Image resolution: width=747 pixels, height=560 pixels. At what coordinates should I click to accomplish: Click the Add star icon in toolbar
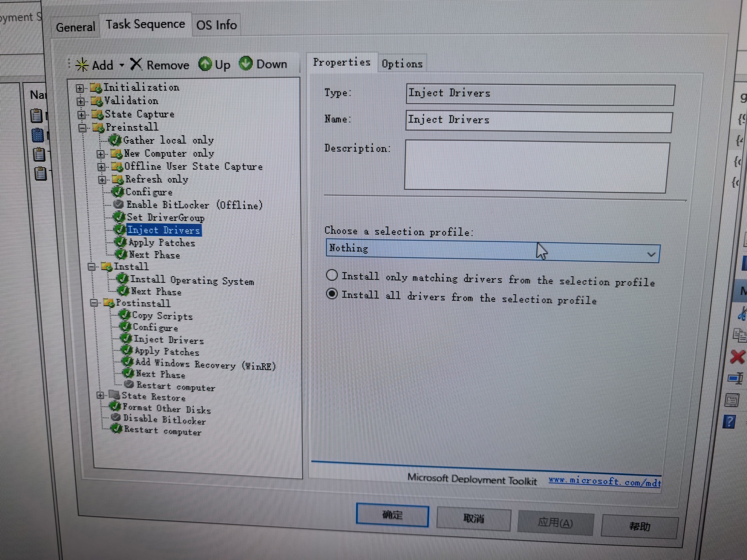point(82,65)
